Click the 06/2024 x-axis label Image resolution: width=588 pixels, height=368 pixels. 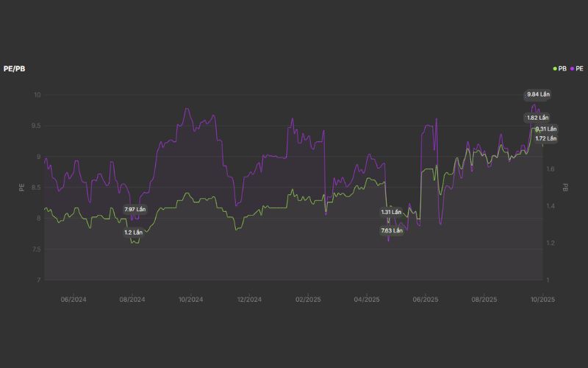tap(73, 300)
